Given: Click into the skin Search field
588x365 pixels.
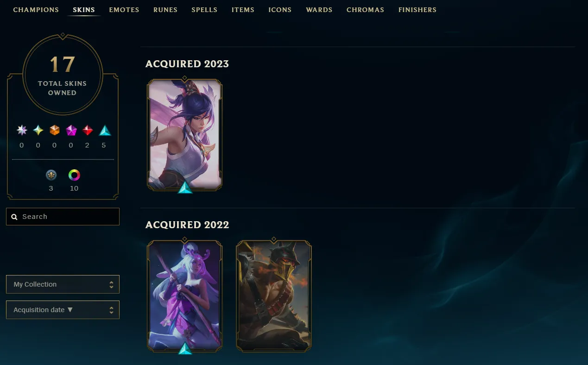Looking at the screenshot, I should (63, 217).
